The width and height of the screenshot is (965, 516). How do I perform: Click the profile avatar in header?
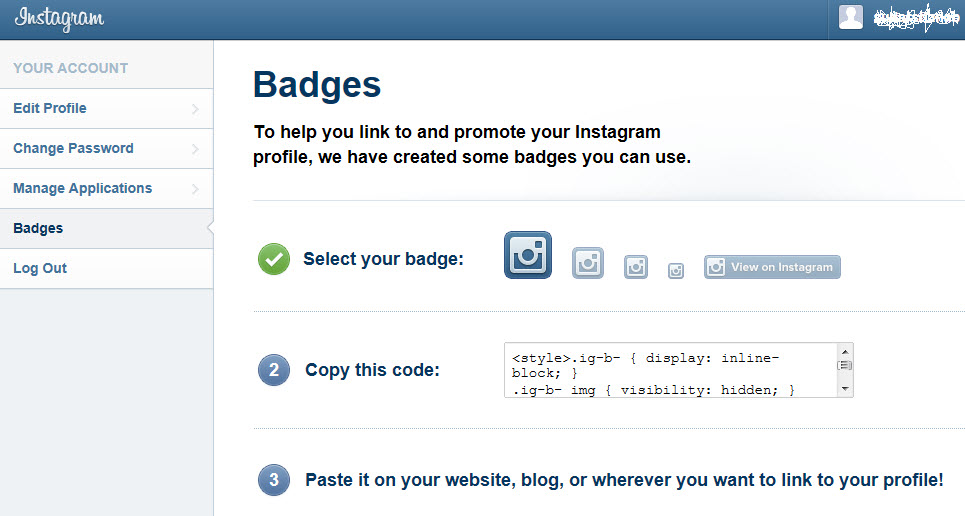[x=851, y=17]
